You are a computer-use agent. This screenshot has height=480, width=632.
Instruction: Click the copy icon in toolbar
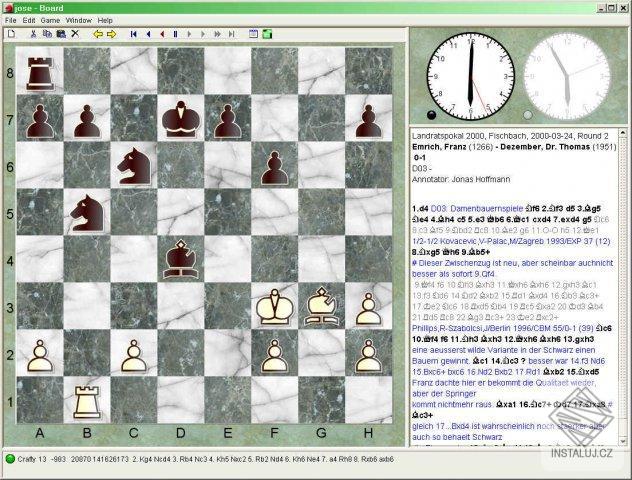tap(47, 34)
